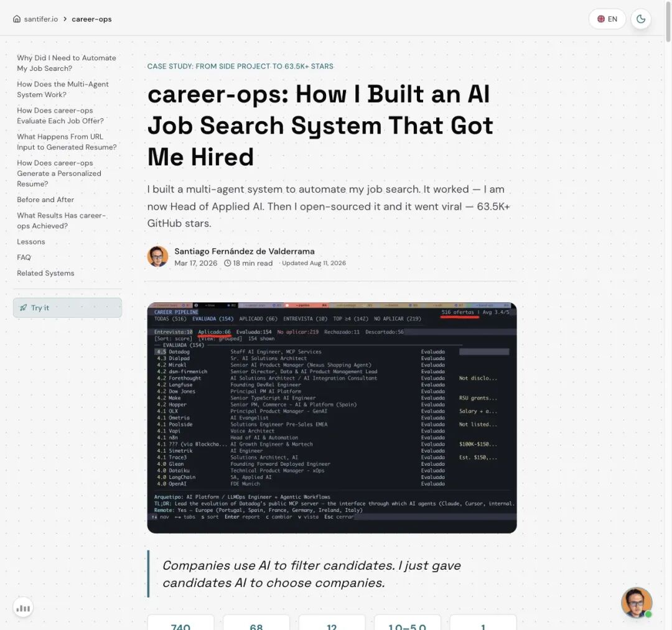Click the main article headline
The width and height of the screenshot is (672, 630).
tap(320, 125)
